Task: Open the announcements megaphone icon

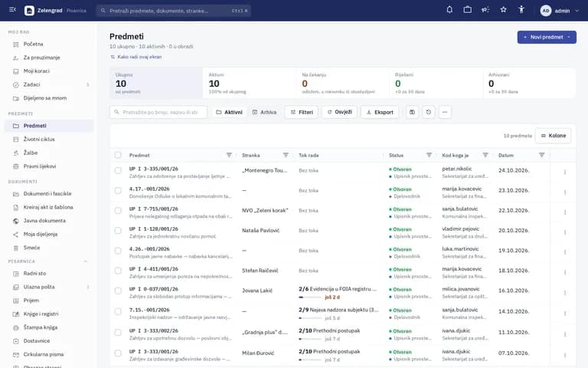Action: pos(485,10)
